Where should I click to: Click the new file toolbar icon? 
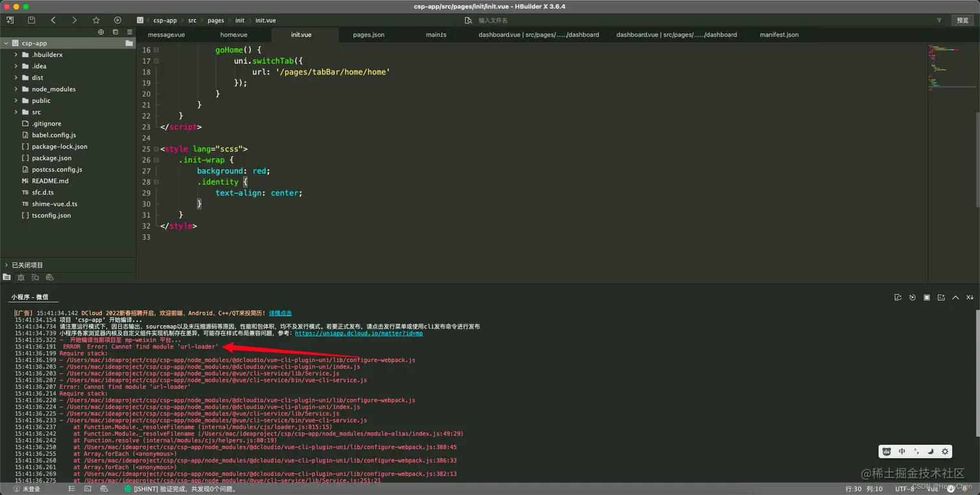[10, 20]
